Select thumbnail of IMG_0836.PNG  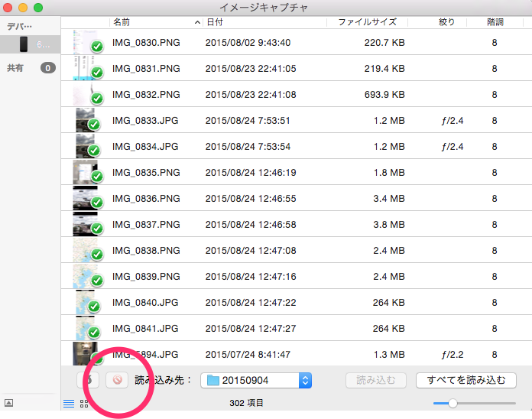pyautogui.click(x=86, y=198)
